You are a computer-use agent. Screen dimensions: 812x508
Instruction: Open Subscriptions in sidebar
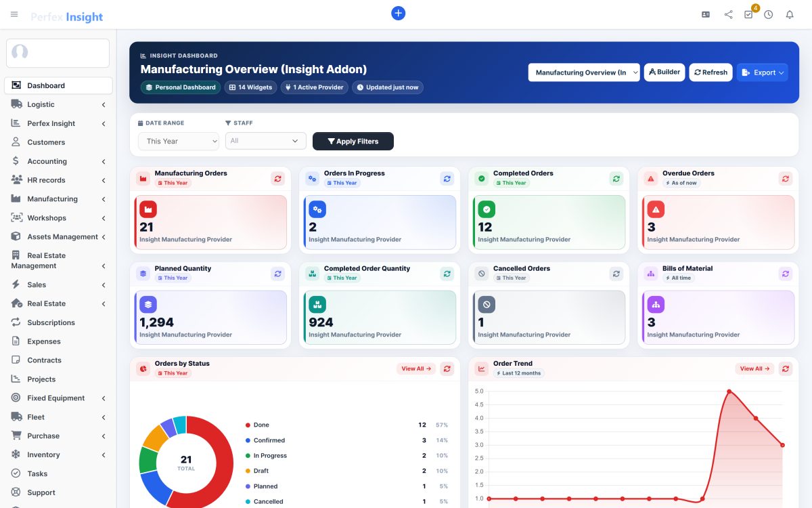pos(58,322)
